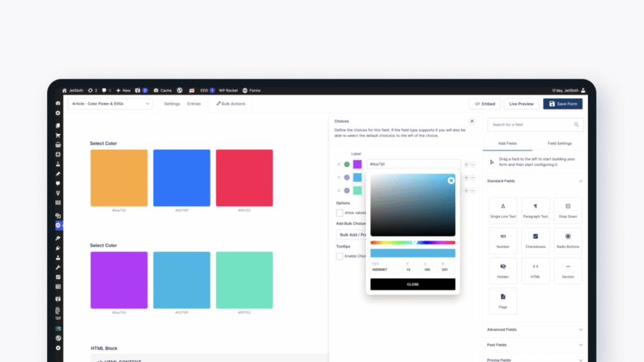Click New in admin bar

[123, 90]
